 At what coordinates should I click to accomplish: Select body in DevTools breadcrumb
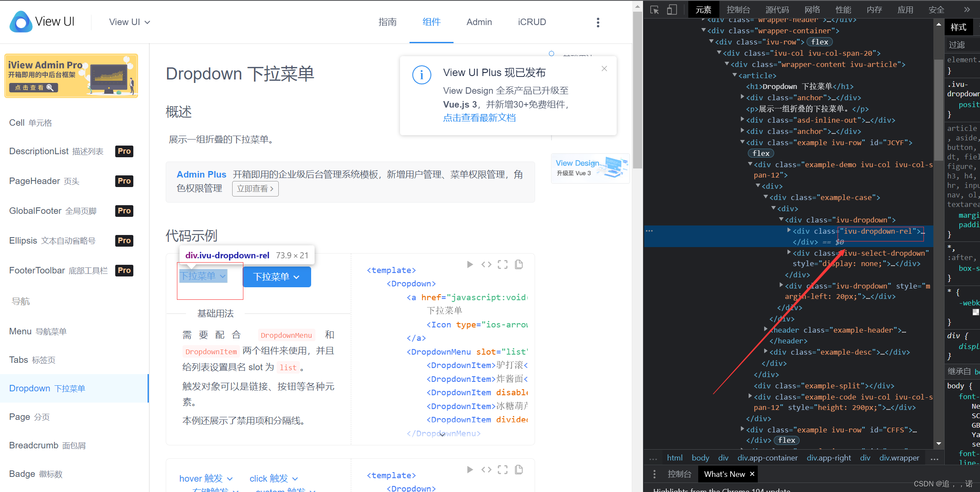click(x=700, y=458)
